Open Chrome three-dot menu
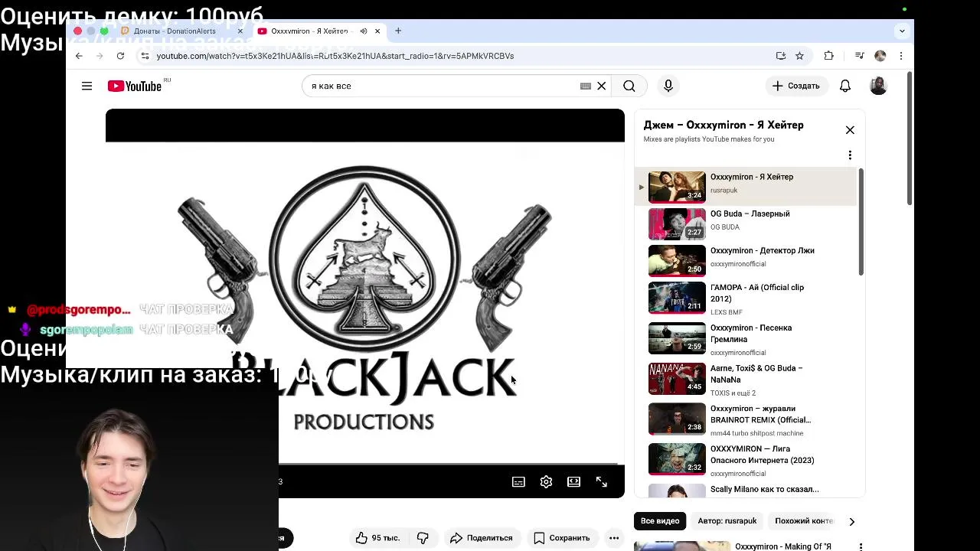Viewport: 980px width, 551px height. pos(901,56)
